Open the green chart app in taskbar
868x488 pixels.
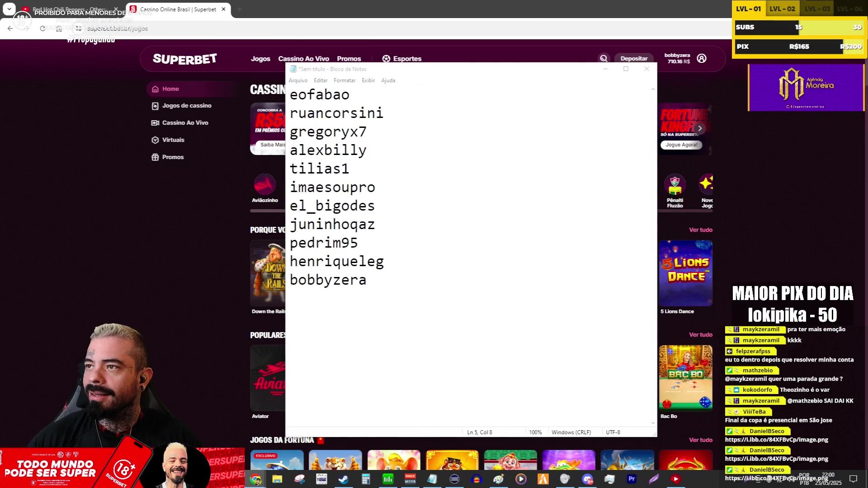point(388,479)
